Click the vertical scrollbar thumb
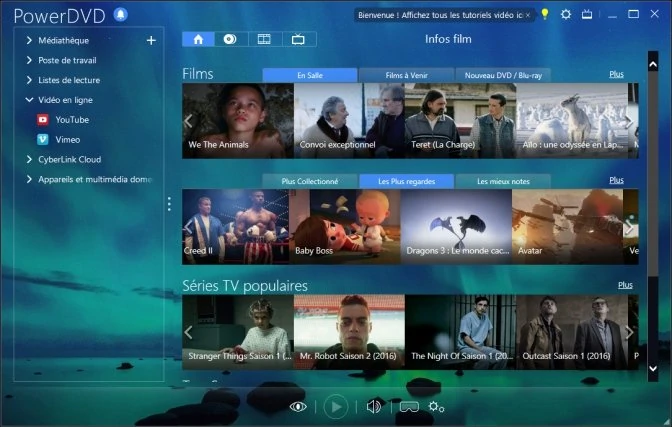This screenshot has height=427, width=672. (x=653, y=174)
